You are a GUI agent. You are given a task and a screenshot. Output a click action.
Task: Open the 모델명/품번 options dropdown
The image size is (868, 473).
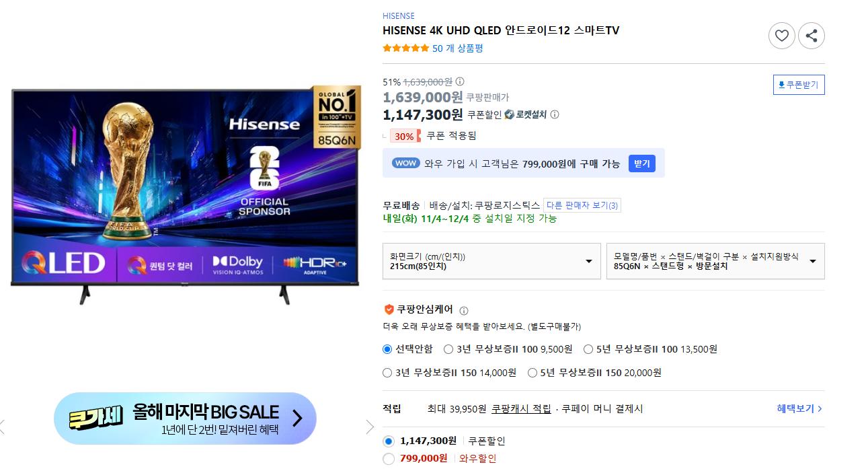click(715, 261)
